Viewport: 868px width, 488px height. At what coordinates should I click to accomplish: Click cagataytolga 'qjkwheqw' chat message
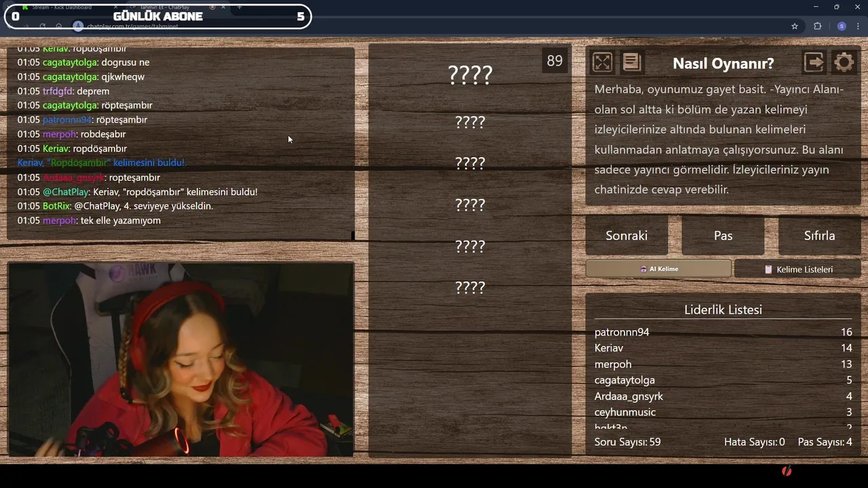(81, 77)
